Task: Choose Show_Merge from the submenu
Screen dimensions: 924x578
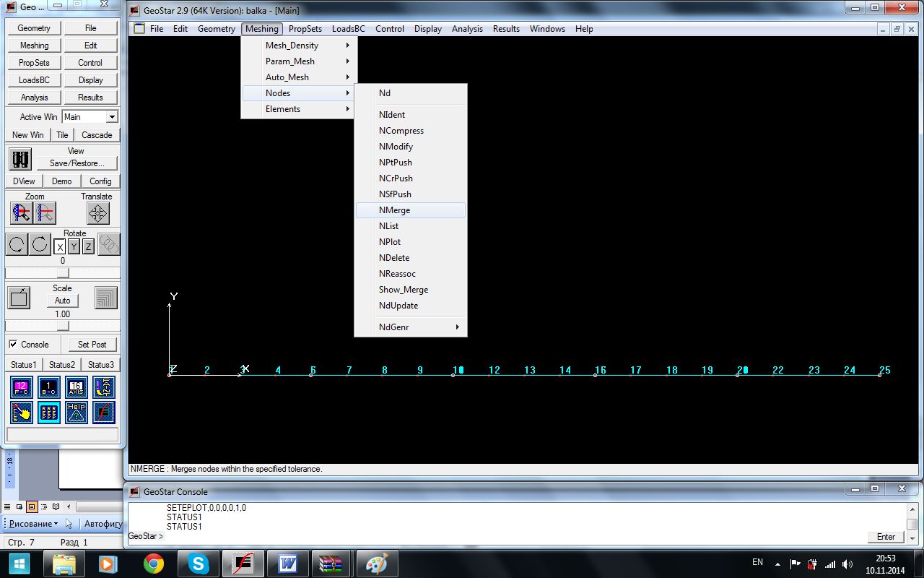Action: tap(411, 290)
